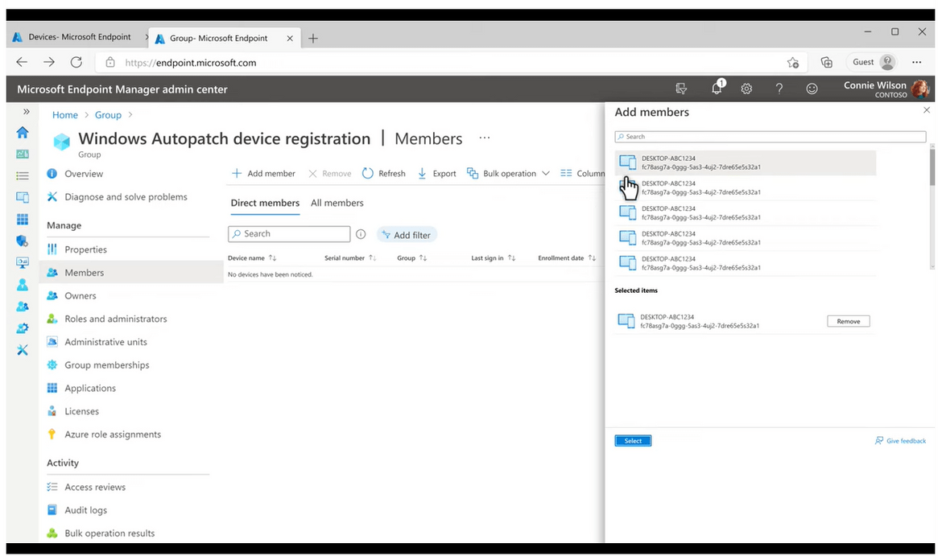The width and height of the screenshot is (942, 560).
Task: Switch to the Direct members tab
Action: 265,203
